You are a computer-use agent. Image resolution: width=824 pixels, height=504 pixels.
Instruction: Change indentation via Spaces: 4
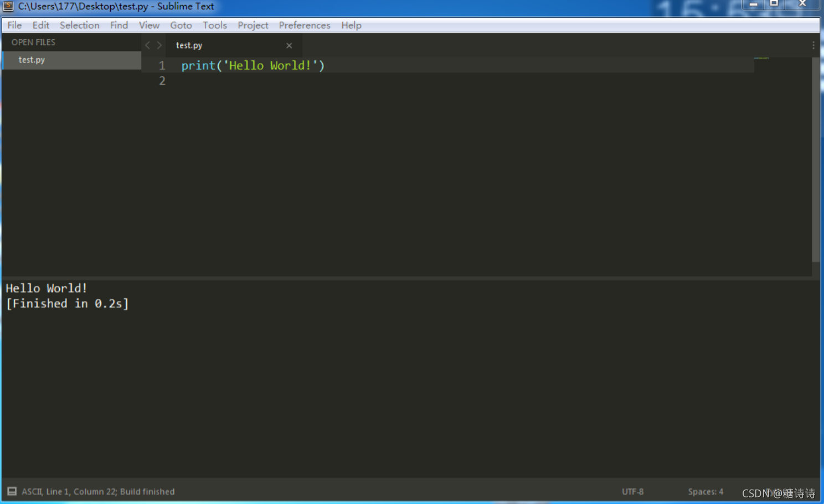point(705,491)
